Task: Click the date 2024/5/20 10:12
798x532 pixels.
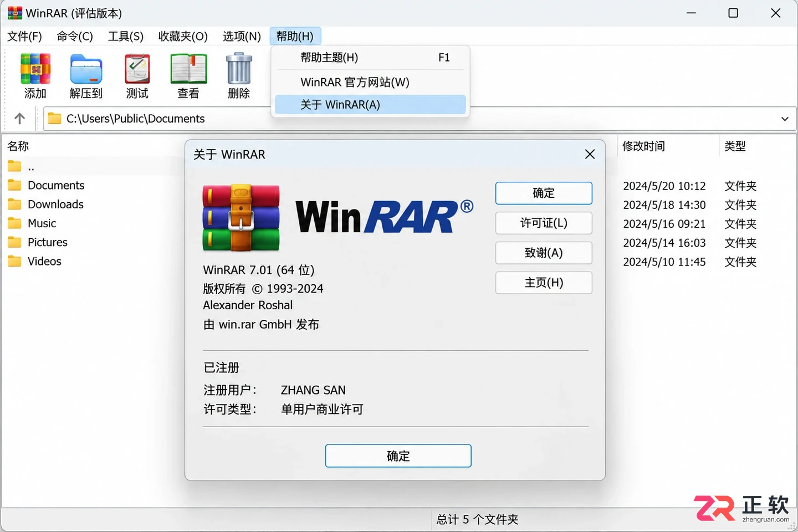Action: pos(664,186)
